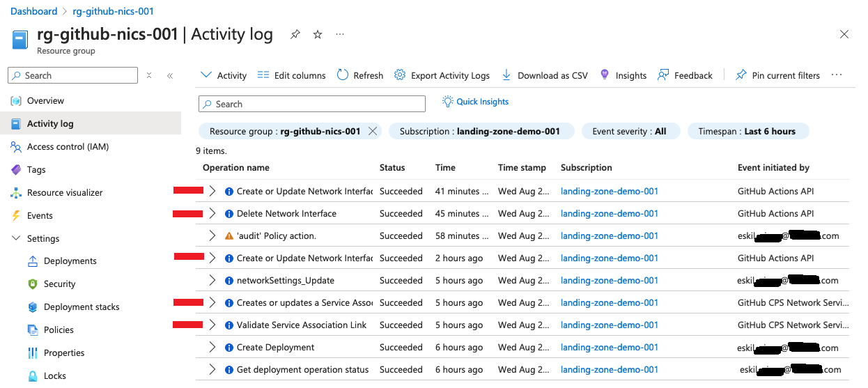Click the sidebar search clear X icon

149,75
